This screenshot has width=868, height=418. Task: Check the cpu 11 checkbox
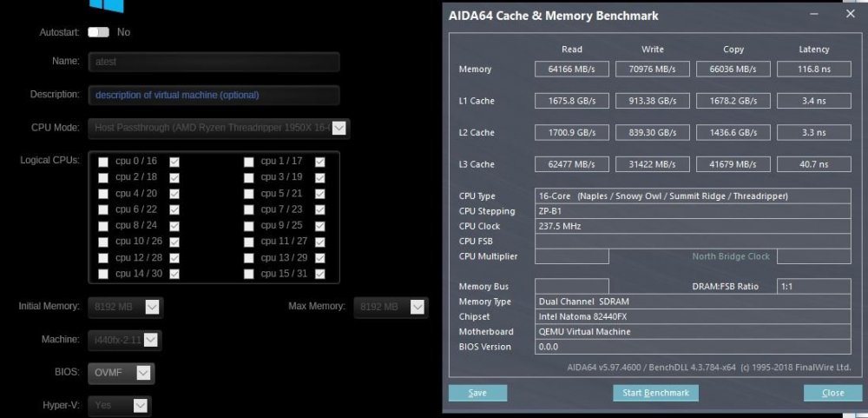click(248, 242)
